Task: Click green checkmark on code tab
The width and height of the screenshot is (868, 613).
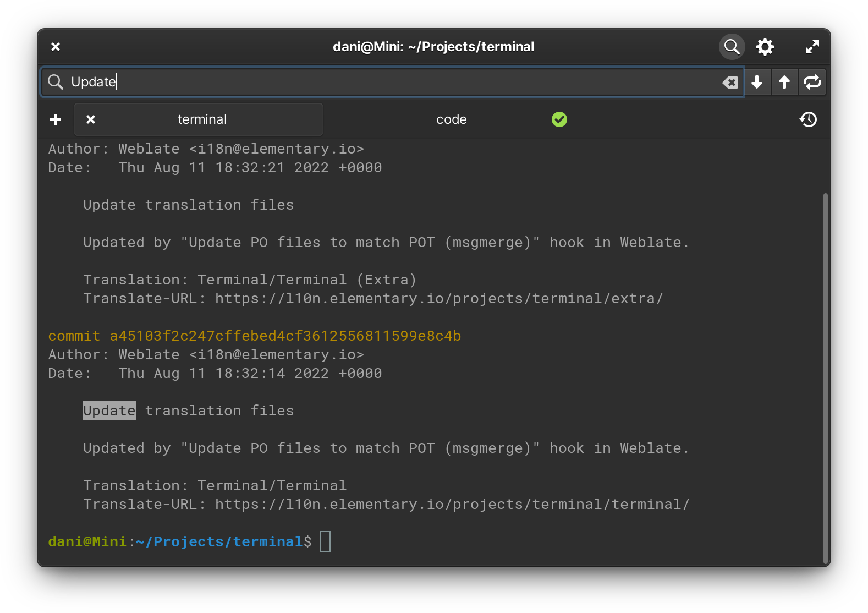Action: (x=559, y=119)
